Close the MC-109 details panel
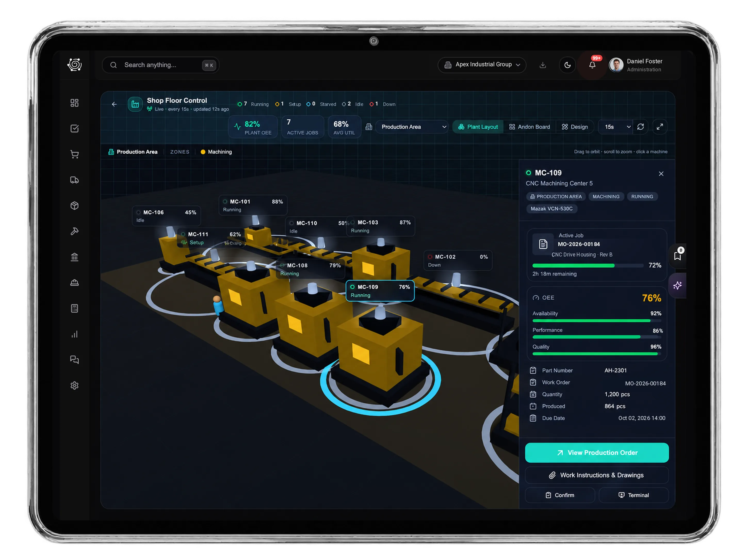Image resolution: width=747 pixels, height=560 pixels. click(x=661, y=174)
